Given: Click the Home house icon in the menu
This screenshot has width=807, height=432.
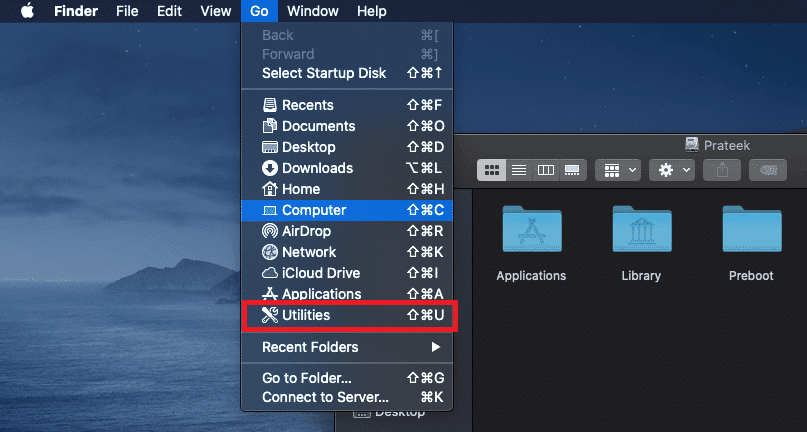Looking at the screenshot, I should pyautogui.click(x=270, y=189).
